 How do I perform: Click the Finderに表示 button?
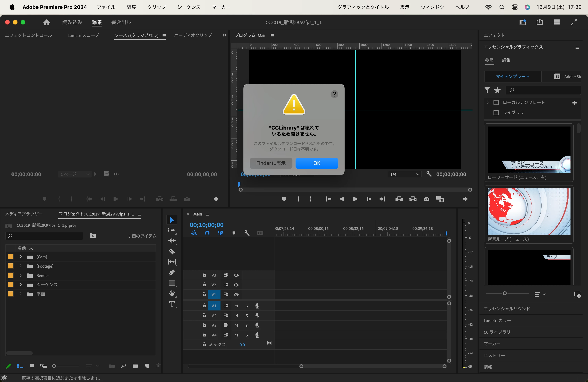(x=271, y=163)
